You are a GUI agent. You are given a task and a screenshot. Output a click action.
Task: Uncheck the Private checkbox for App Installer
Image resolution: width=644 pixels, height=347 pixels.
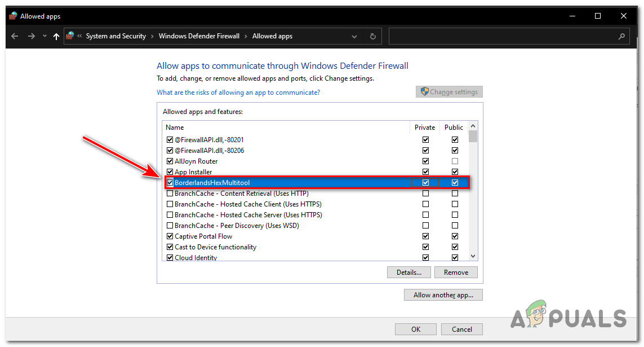tap(425, 172)
